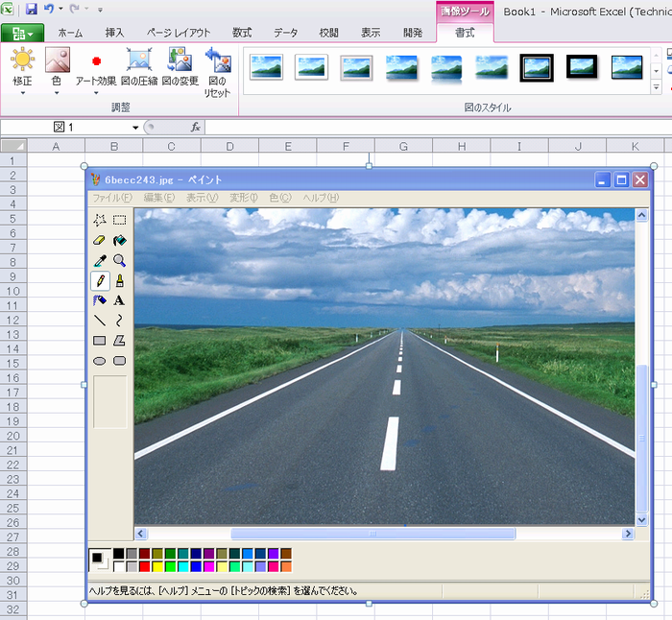The width and height of the screenshot is (672, 620).
Task: Select the Curve tool in Paint
Action: (x=120, y=321)
